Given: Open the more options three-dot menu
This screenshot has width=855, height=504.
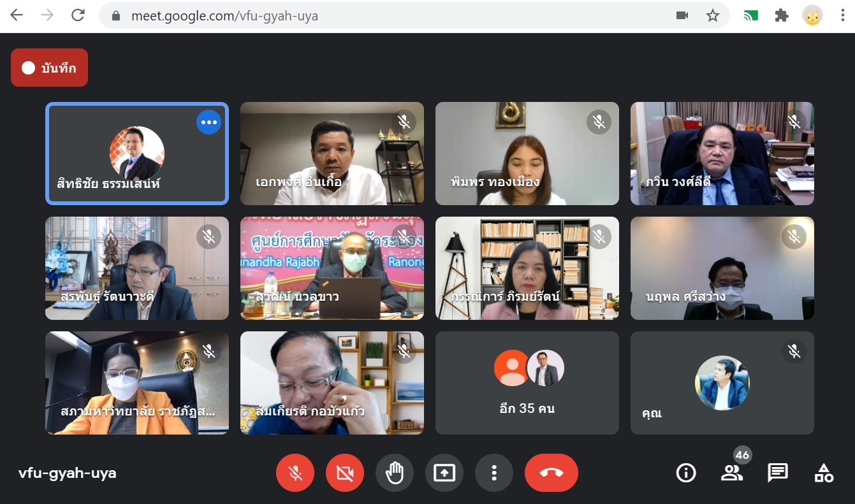Looking at the screenshot, I should tap(493, 473).
